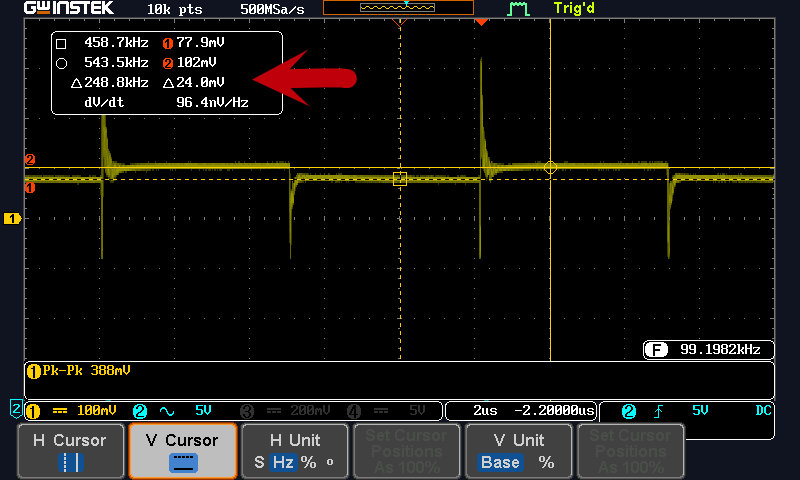Choose degree symbol as horizontal unit
The height and width of the screenshot is (480, 800).
(330, 462)
